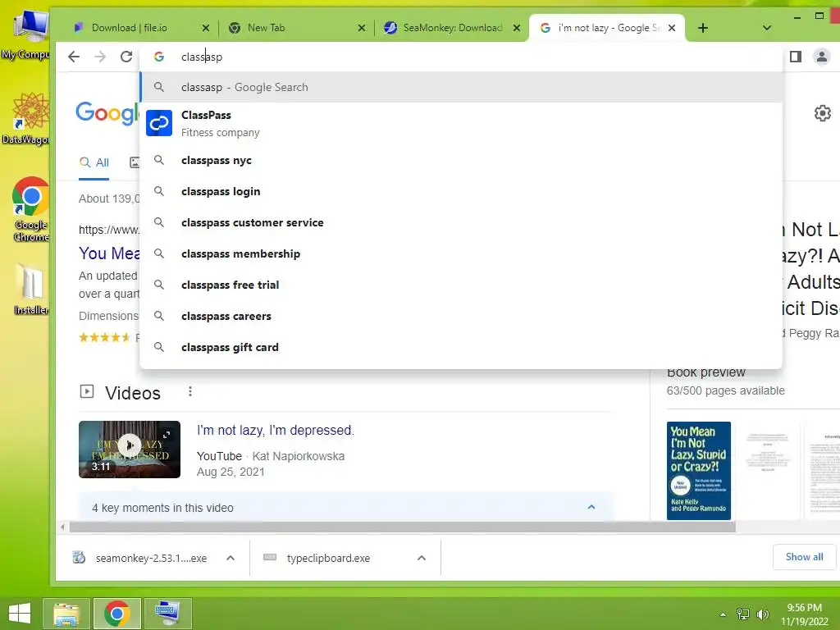Screen dimensions: 840x630
Task: Click the Google G icon in address bar
Action: tap(159, 57)
